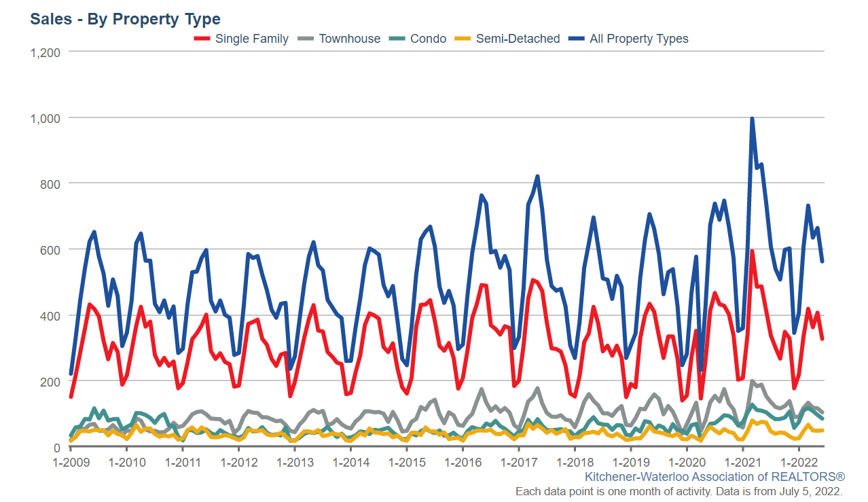Toggle the Condo legend entry
Viewport: 868px width, 502px height.
(418, 39)
